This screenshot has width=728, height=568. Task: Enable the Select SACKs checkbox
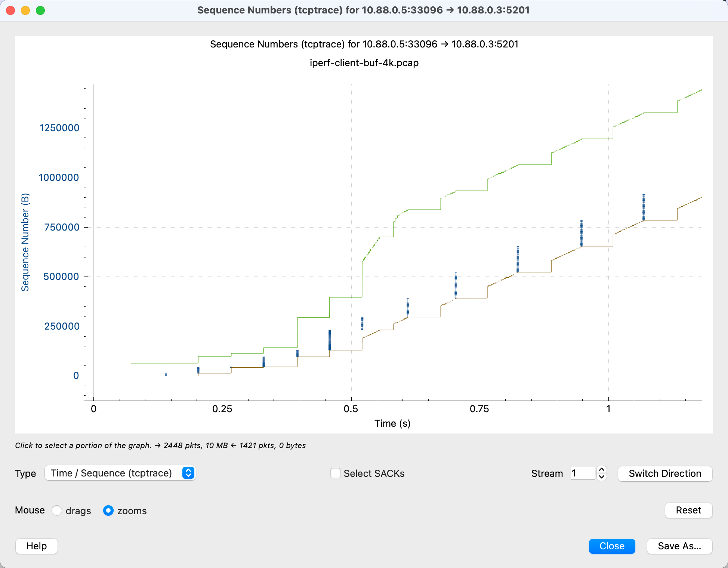(336, 473)
